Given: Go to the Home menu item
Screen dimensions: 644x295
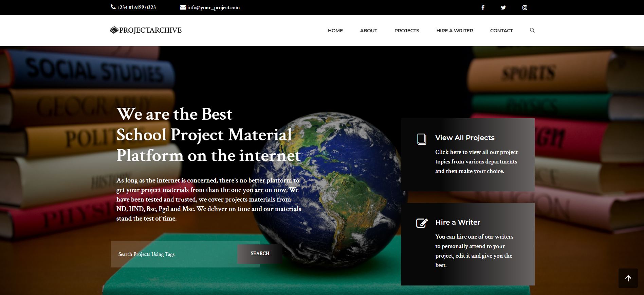Looking at the screenshot, I should click(335, 31).
